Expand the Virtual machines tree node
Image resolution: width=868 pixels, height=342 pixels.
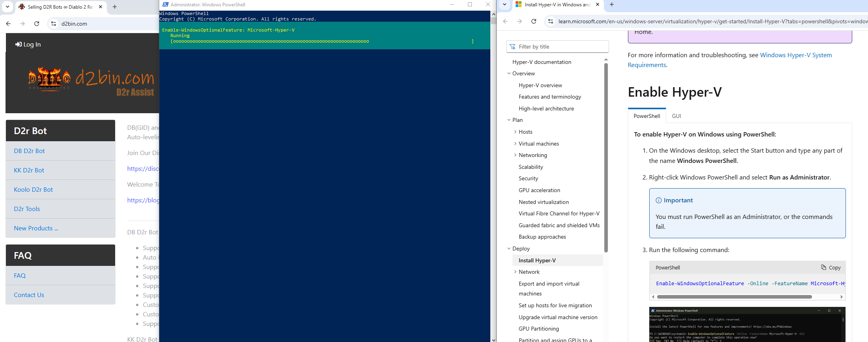(x=515, y=144)
